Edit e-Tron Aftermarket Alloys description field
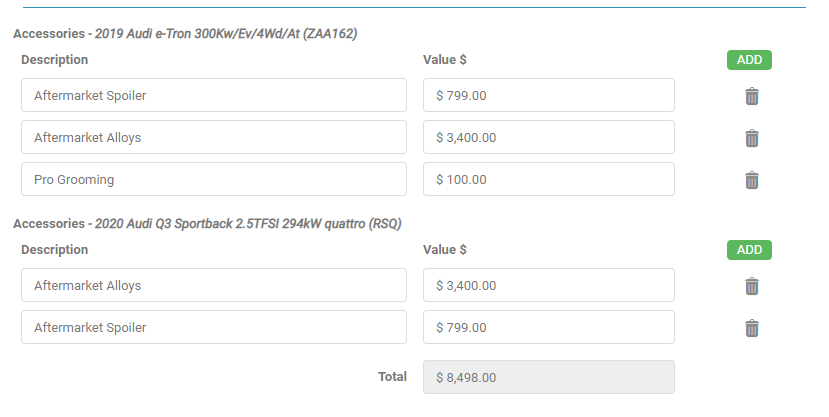This screenshot has height=417, width=829. 213,138
